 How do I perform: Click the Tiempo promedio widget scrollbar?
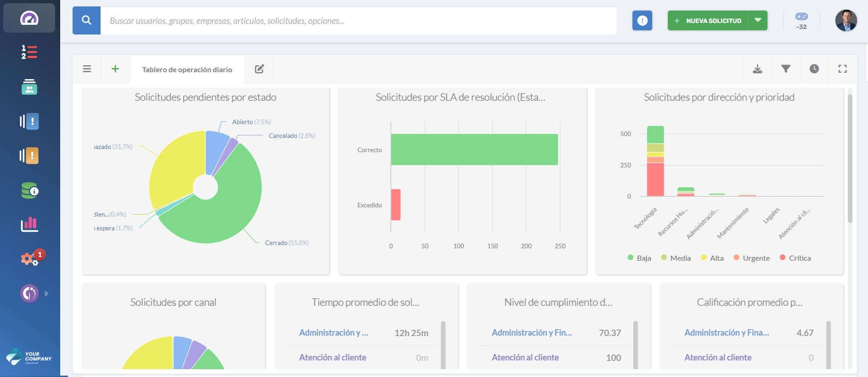(443, 345)
